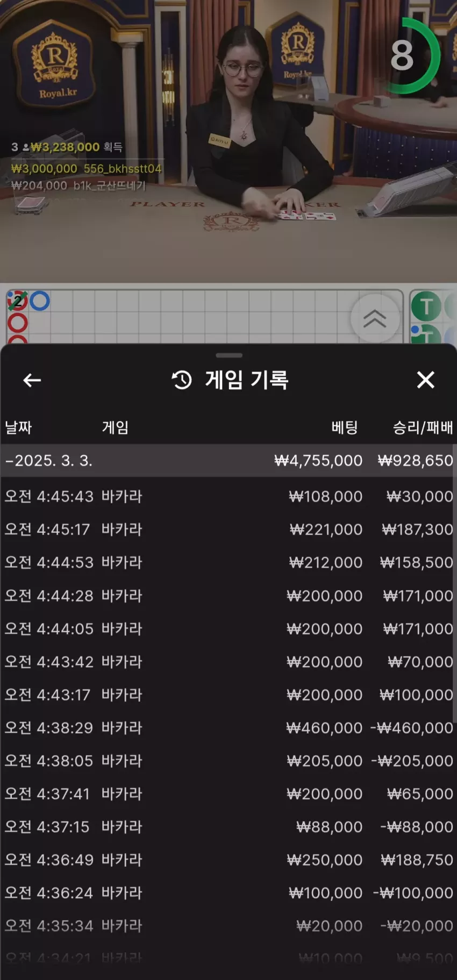Screen dimensions: 457x980
Task: Pull the panel drag handle bar
Action: (x=229, y=355)
